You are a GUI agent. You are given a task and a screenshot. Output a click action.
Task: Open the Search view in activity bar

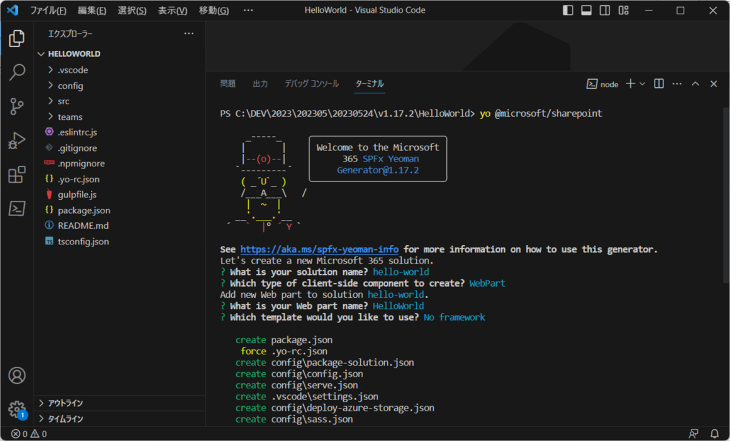(x=17, y=72)
